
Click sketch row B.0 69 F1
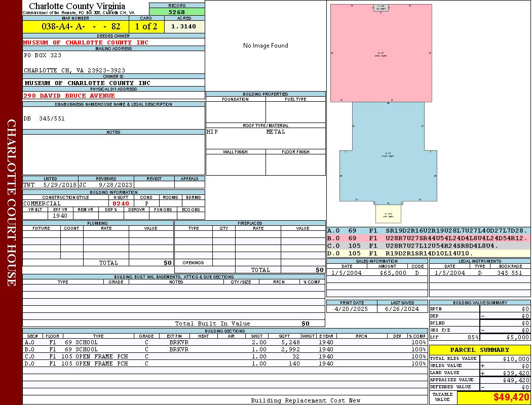pos(428,238)
